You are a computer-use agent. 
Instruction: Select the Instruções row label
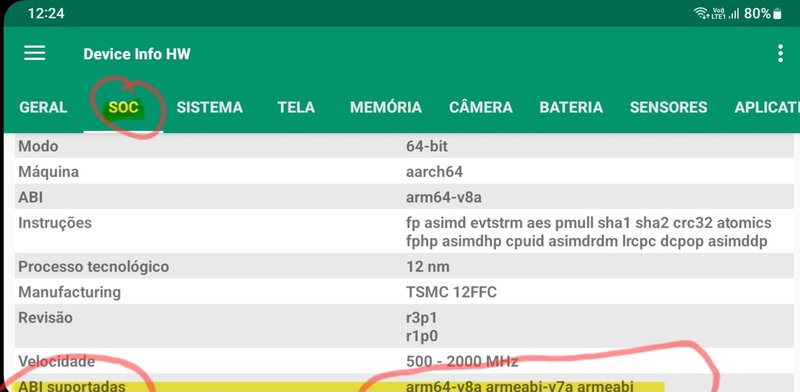tap(55, 223)
